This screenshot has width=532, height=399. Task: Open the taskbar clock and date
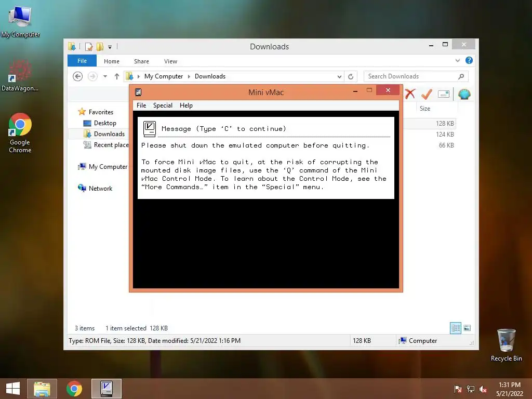510,389
